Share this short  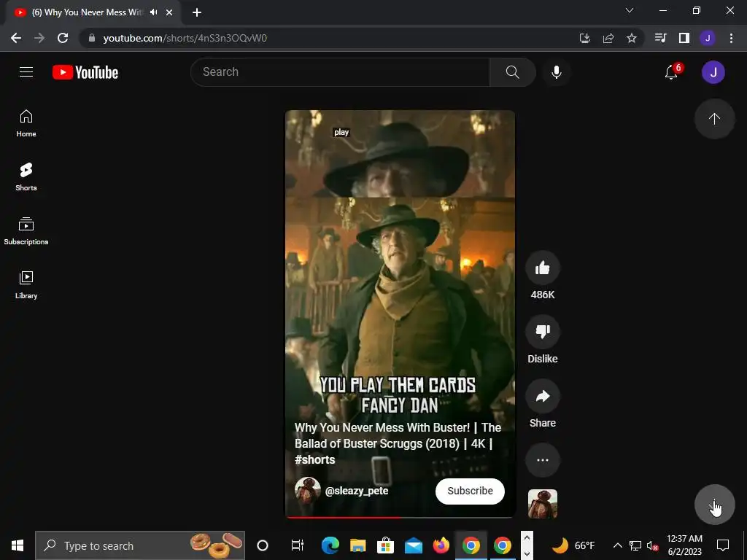click(x=543, y=396)
